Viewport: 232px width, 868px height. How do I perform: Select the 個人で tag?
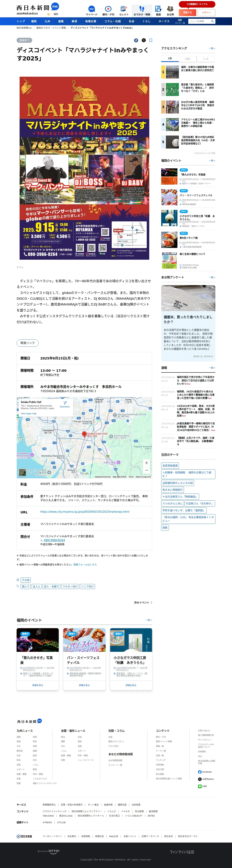(25, 586)
